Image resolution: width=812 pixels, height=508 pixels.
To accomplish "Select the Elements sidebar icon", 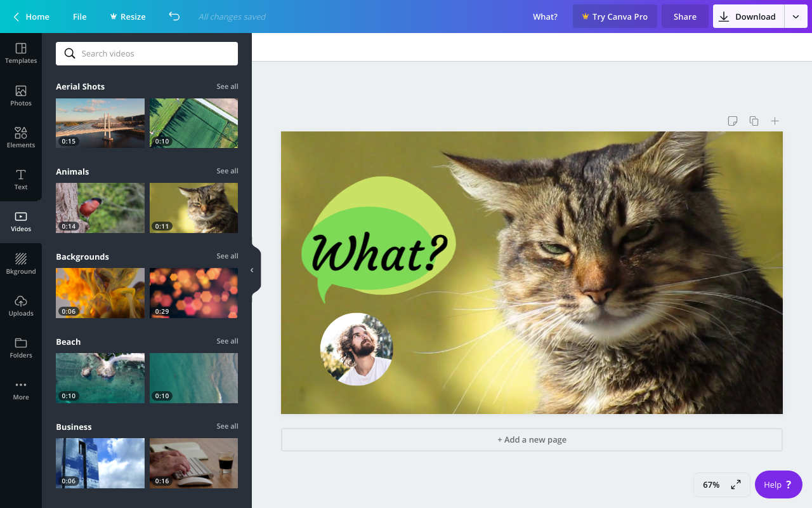I will [x=21, y=137].
